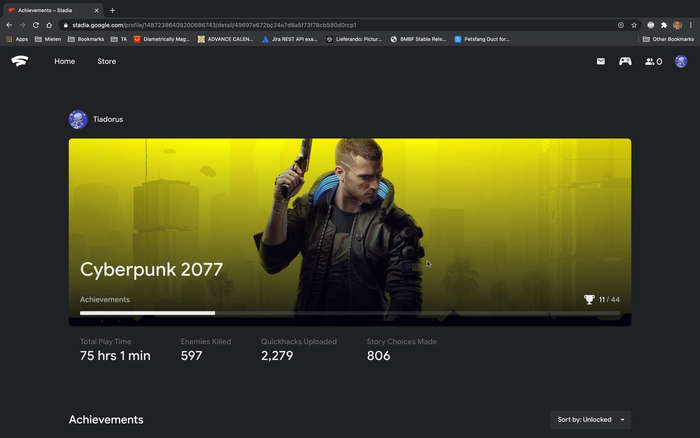This screenshot has width=700, height=438.
Task: Open the extensions puzzle icon
Action: tap(664, 25)
